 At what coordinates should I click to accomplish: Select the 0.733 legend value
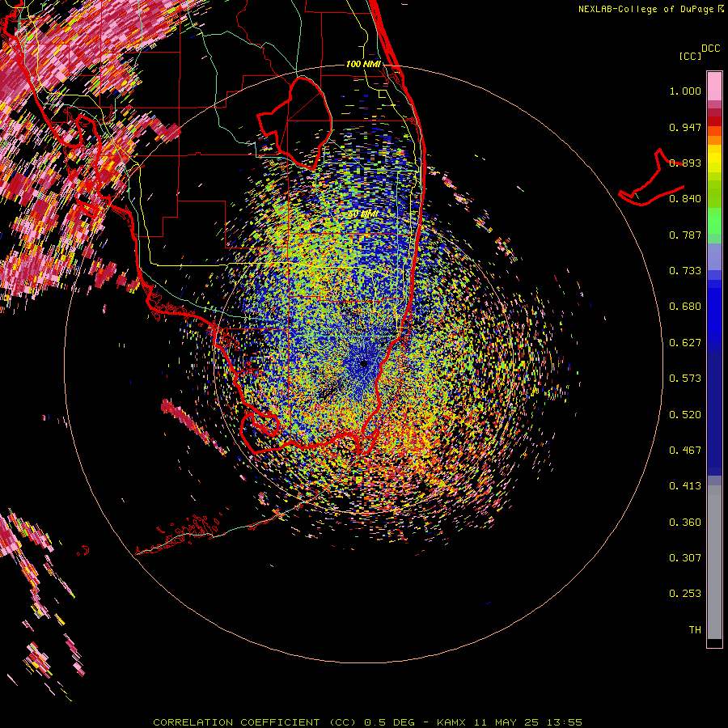685,271
